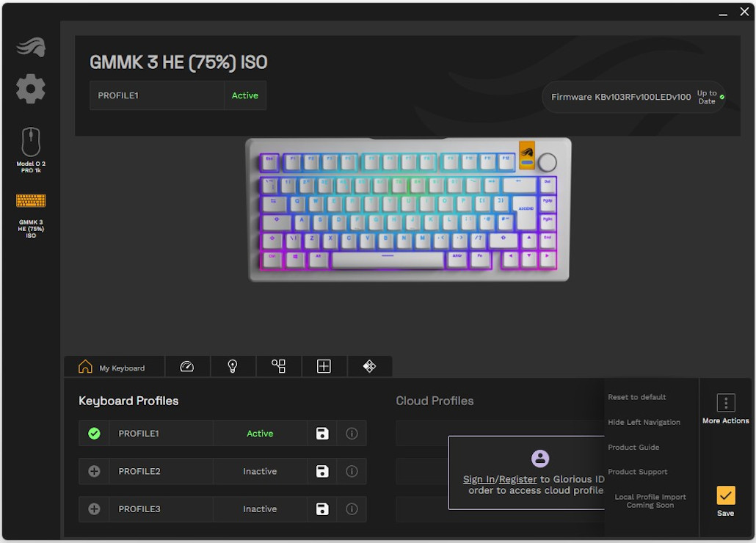The image size is (756, 543).
Task: Open the Glorious Core settings gear
Action: 30,89
